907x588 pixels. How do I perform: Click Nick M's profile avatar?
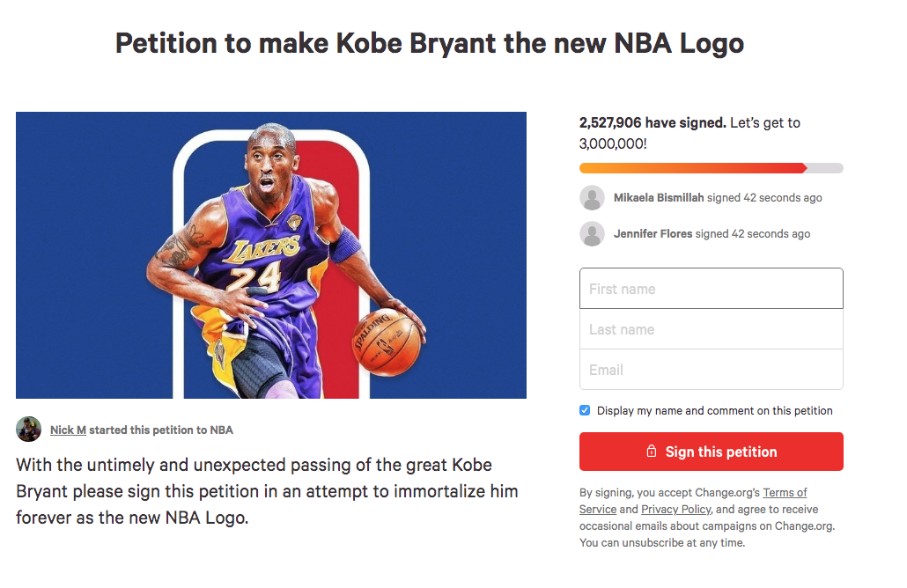pyautogui.click(x=28, y=430)
